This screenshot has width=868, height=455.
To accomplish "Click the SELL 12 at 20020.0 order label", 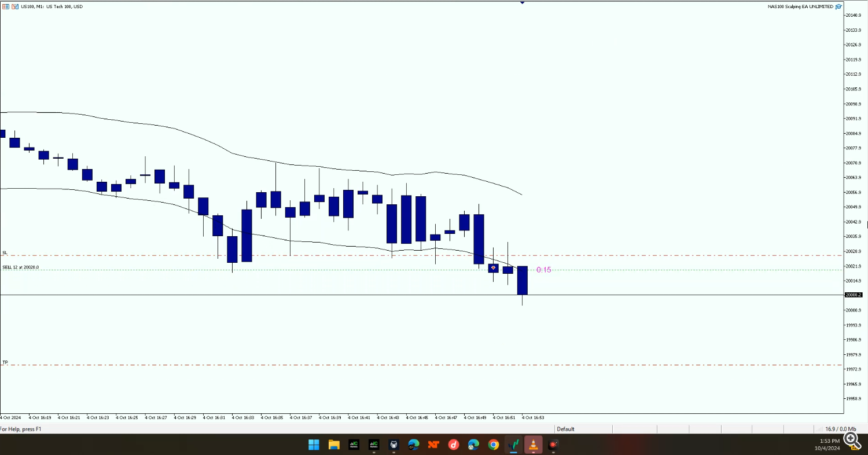I will pyautogui.click(x=21, y=267).
